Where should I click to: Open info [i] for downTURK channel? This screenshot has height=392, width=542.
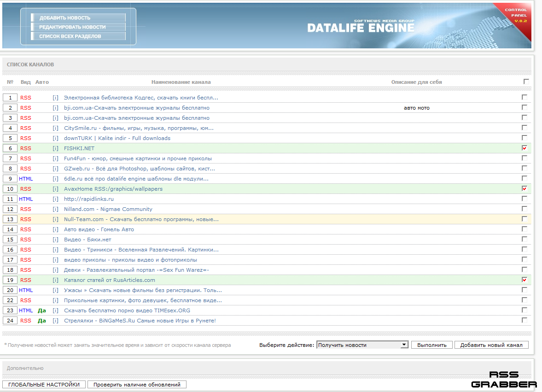point(55,138)
